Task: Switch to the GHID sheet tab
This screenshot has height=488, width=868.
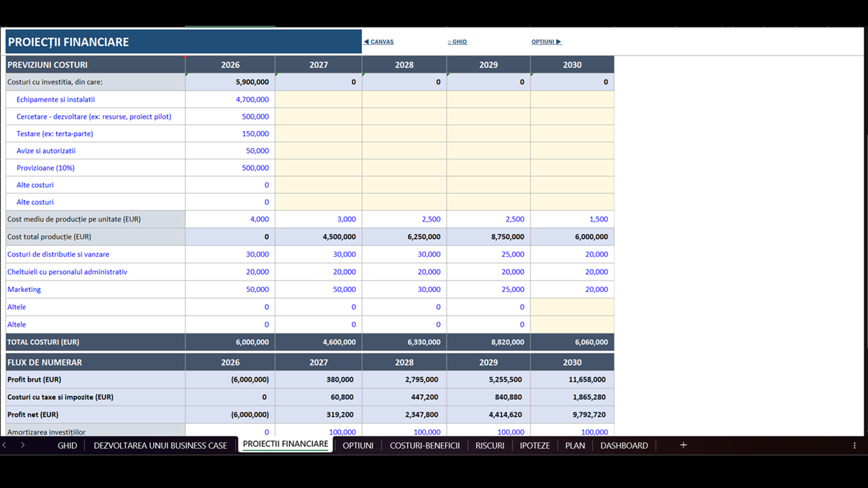Action: point(67,445)
